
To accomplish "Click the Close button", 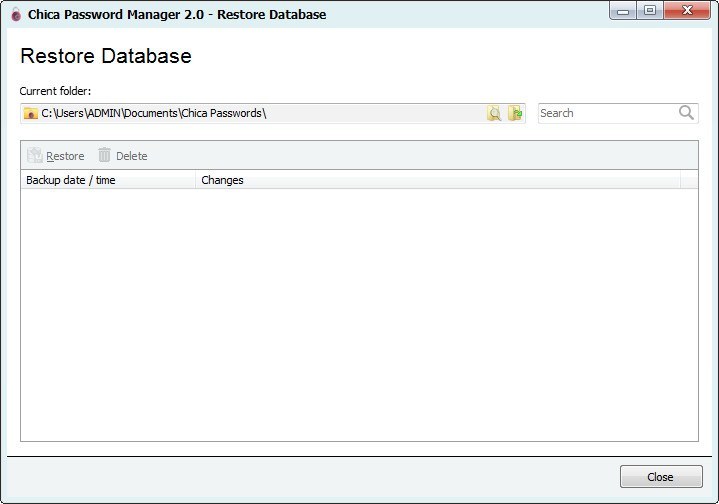I will click(x=661, y=477).
